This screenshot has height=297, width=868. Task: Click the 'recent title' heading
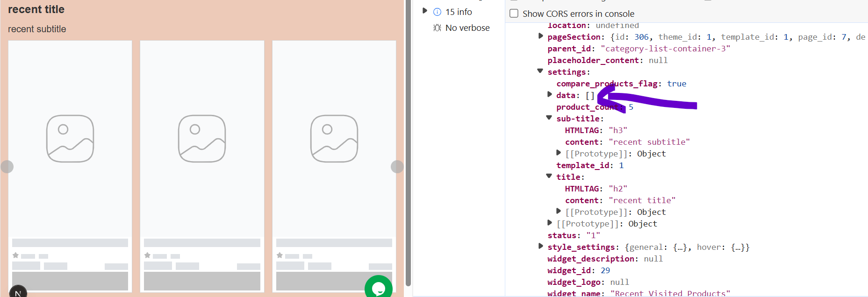tap(36, 9)
